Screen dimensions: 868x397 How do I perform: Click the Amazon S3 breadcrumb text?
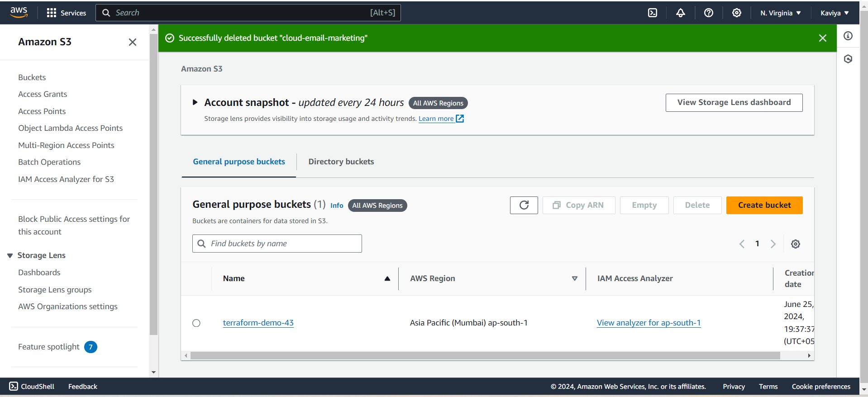202,69
